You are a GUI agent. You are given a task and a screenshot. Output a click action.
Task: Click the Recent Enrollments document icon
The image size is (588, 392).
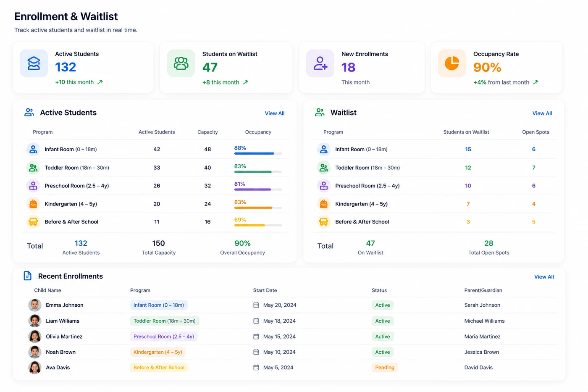point(28,276)
